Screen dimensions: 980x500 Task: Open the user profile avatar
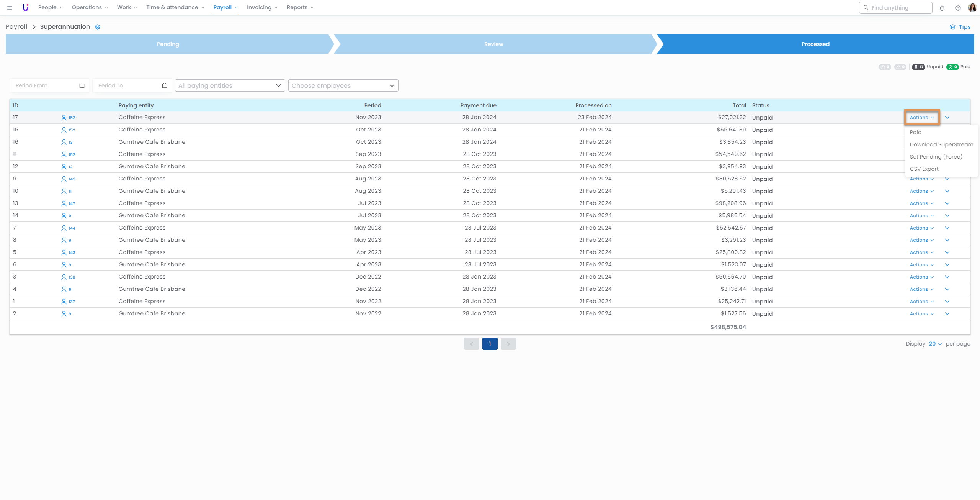coord(972,8)
